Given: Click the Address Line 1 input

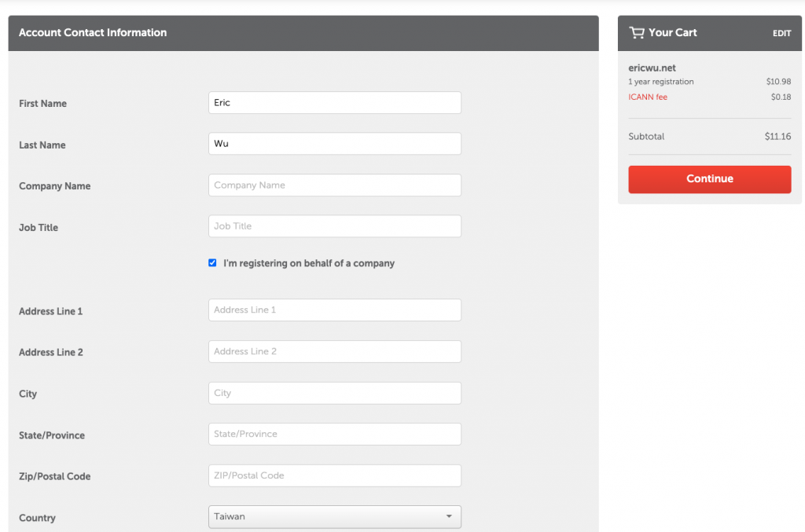Looking at the screenshot, I should [335, 310].
